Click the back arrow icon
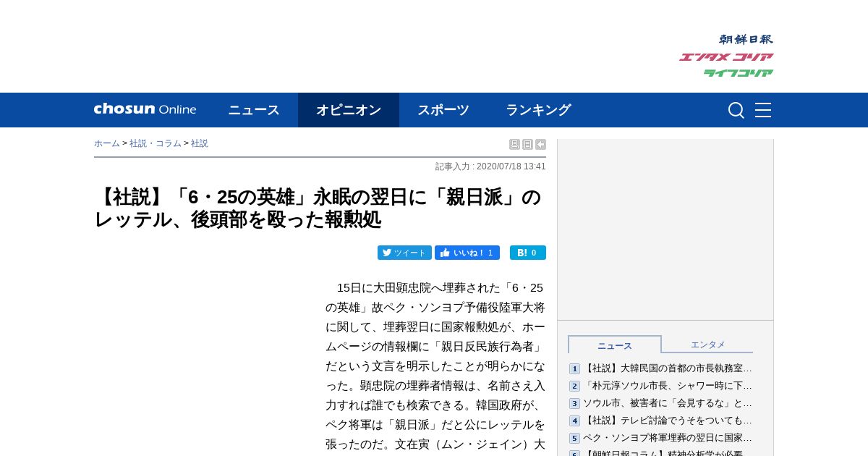Image resolution: width=868 pixels, height=456 pixels. point(540,145)
